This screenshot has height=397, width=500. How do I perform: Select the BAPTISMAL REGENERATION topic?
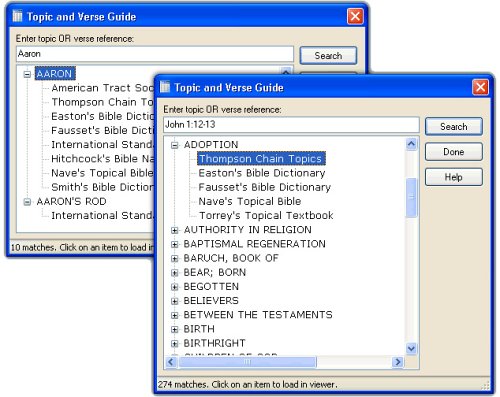click(254, 244)
